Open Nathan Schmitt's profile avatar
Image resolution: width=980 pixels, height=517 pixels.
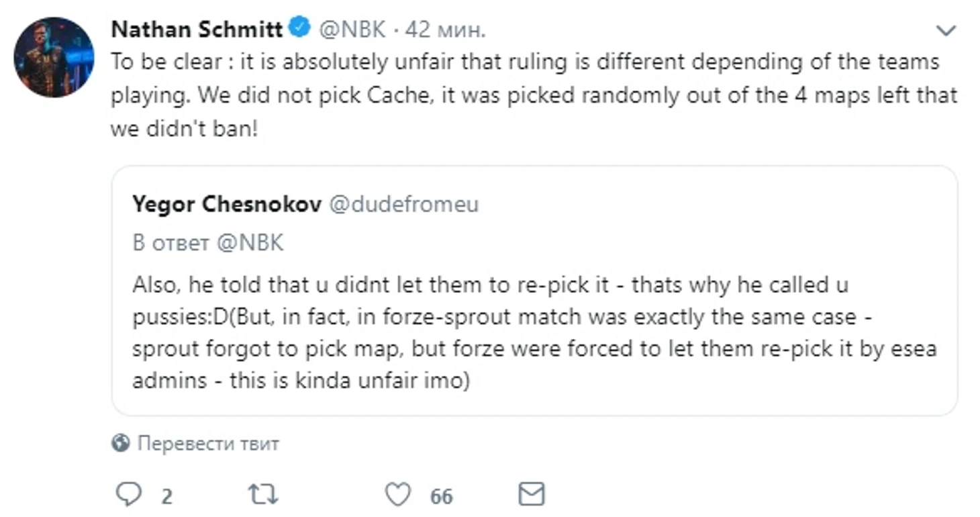[x=54, y=56]
